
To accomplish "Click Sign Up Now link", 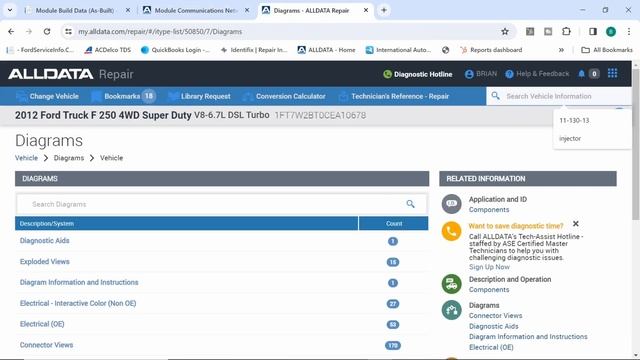I will 489,267.
